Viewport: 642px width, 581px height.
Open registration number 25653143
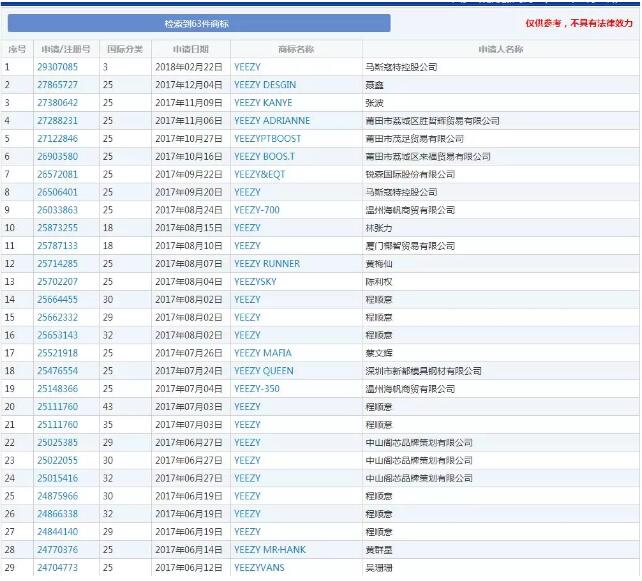pos(57,335)
